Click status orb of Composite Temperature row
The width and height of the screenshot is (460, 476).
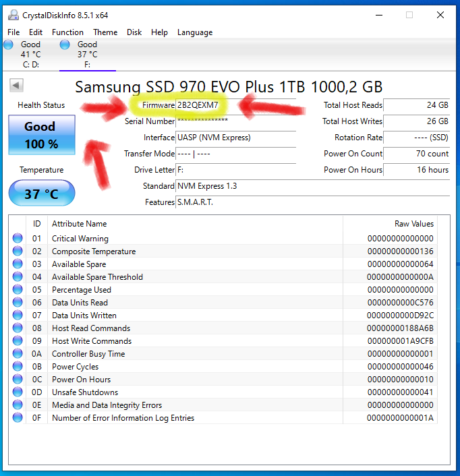(18, 251)
